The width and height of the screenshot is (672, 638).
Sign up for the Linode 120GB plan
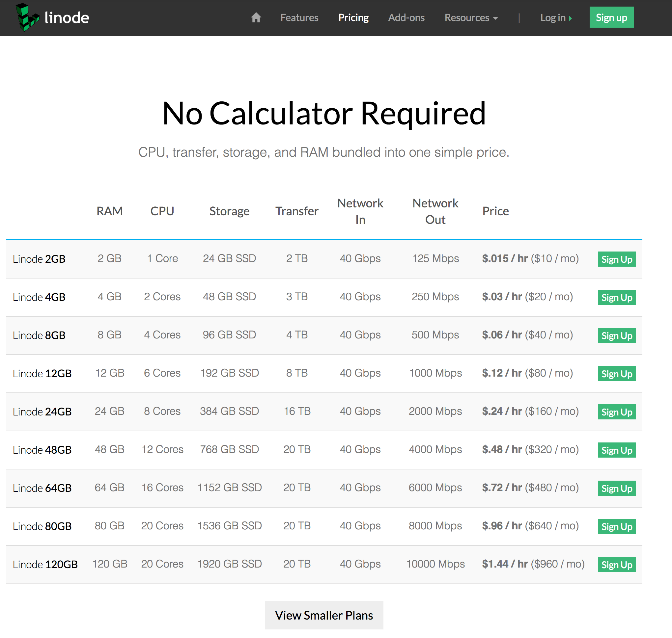[x=617, y=565]
